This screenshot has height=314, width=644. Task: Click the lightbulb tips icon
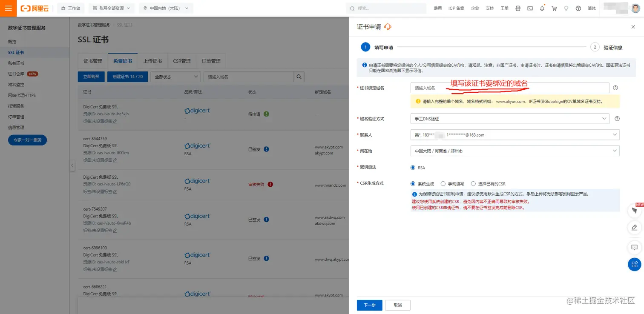(566, 8)
